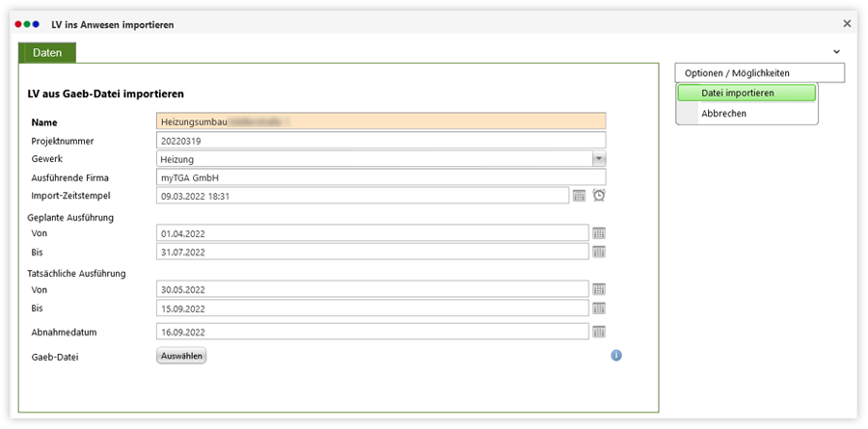
Task: Click the blue info icon
Action: pyautogui.click(x=616, y=355)
